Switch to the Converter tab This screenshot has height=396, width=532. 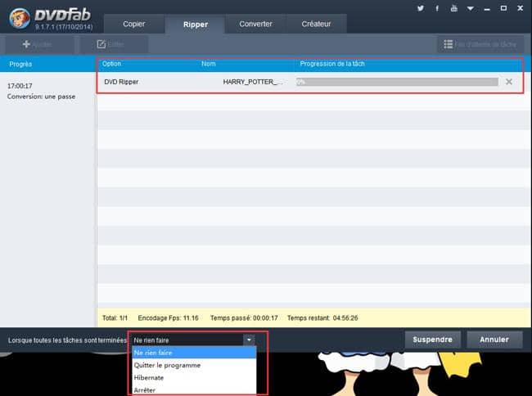255,24
